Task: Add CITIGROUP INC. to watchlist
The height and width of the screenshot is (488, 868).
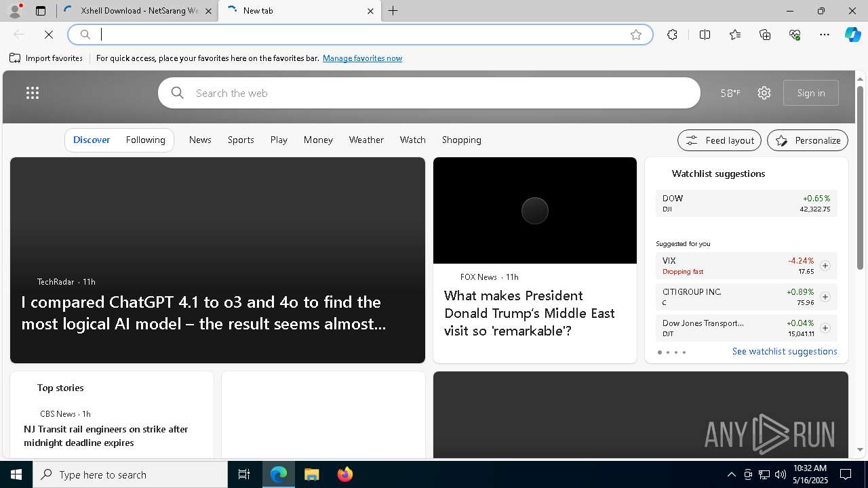Action: 825,297
